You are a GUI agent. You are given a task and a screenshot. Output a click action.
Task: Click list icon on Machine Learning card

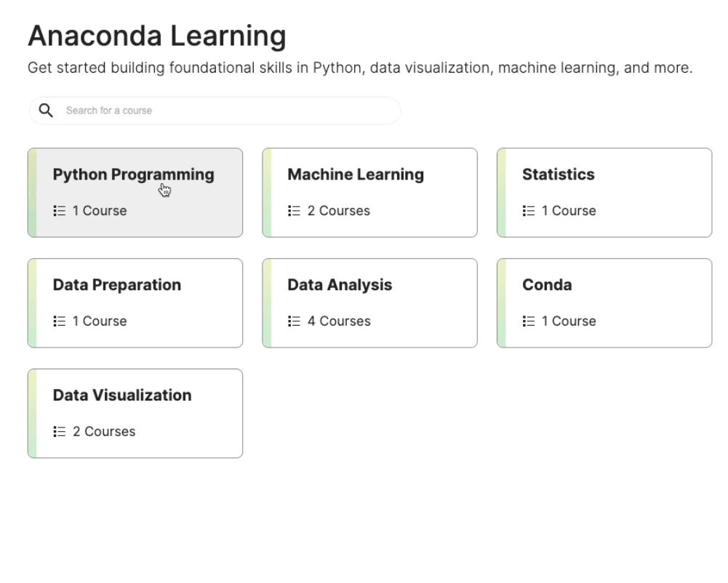click(x=295, y=211)
